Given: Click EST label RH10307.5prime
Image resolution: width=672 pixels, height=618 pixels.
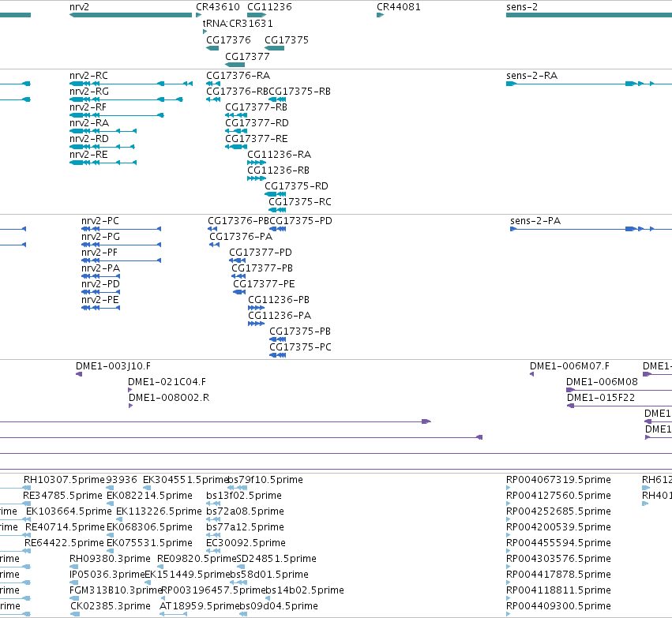Looking at the screenshot, I should point(64,480).
